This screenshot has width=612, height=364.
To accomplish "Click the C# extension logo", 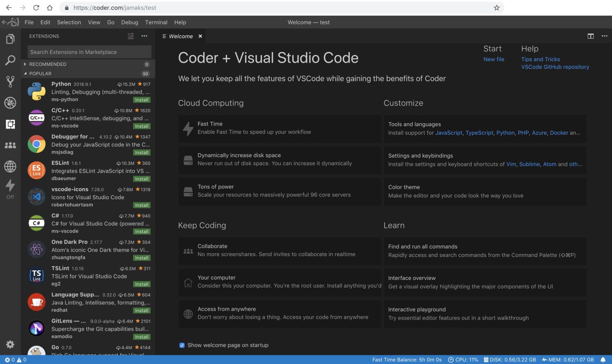I will [36, 223].
